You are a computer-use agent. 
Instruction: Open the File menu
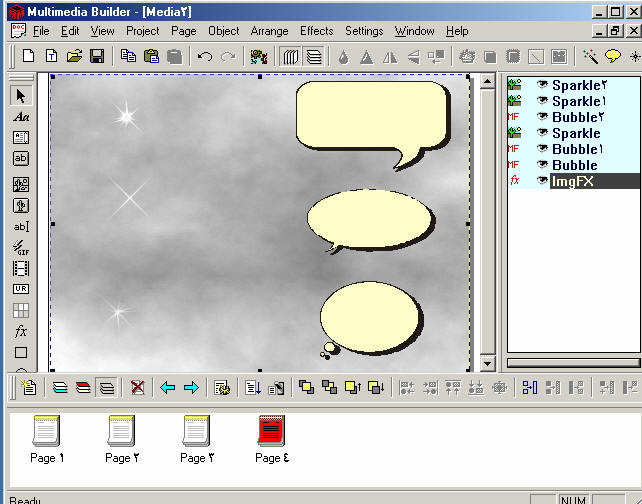(41, 31)
